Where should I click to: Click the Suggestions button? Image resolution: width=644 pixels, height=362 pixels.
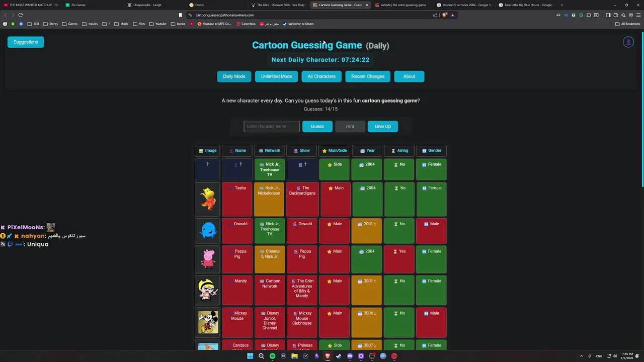pyautogui.click(x=26, y=42)
